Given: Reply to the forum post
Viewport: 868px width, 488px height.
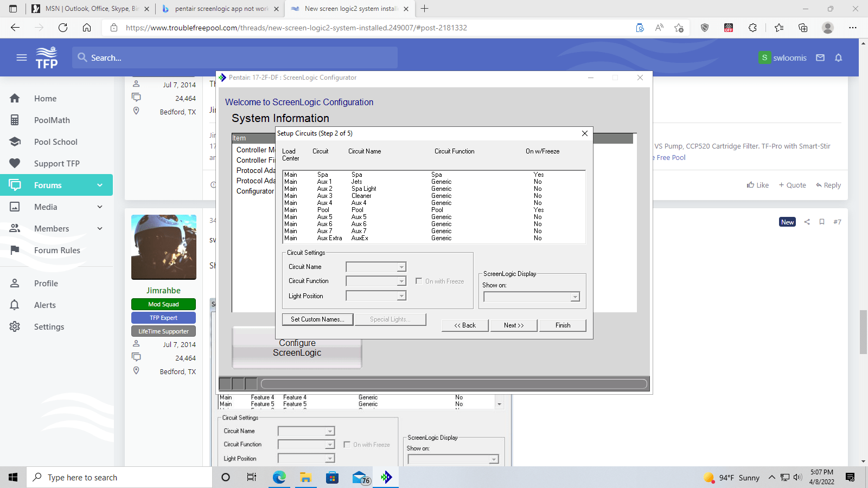Looking at the screenshot, I should tap(828, 185).
